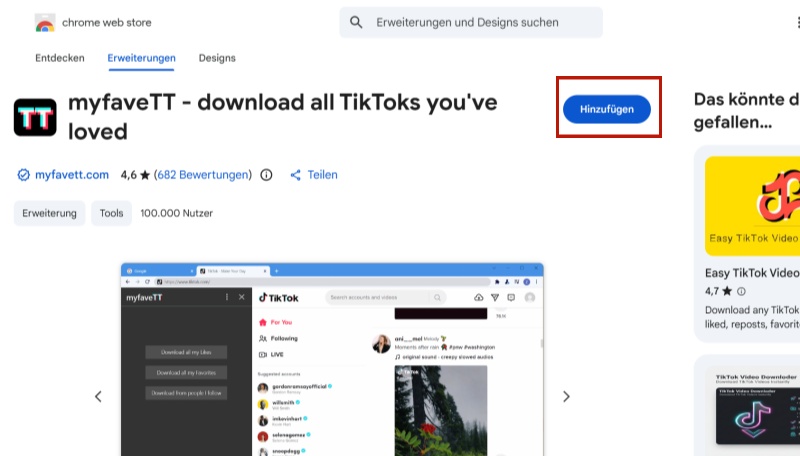Click the three-dot menu icon at top right
800x456 pixels.
pos(797,22)
